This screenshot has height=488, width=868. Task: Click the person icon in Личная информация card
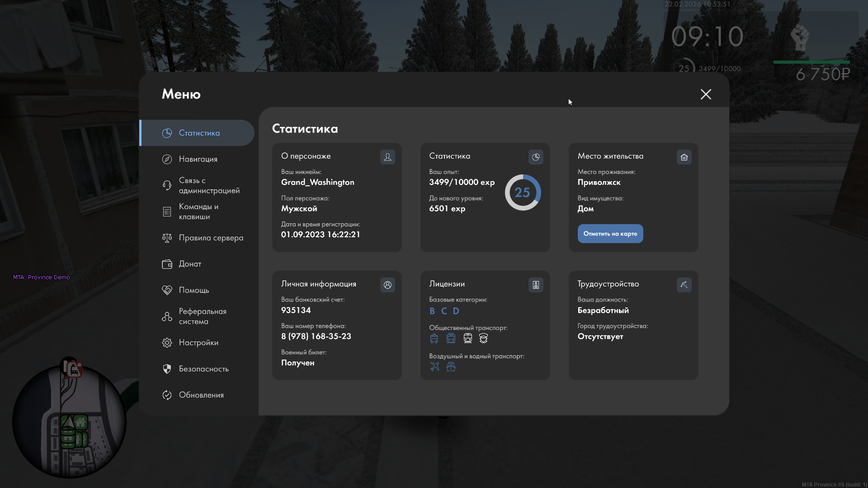(387, 285)
